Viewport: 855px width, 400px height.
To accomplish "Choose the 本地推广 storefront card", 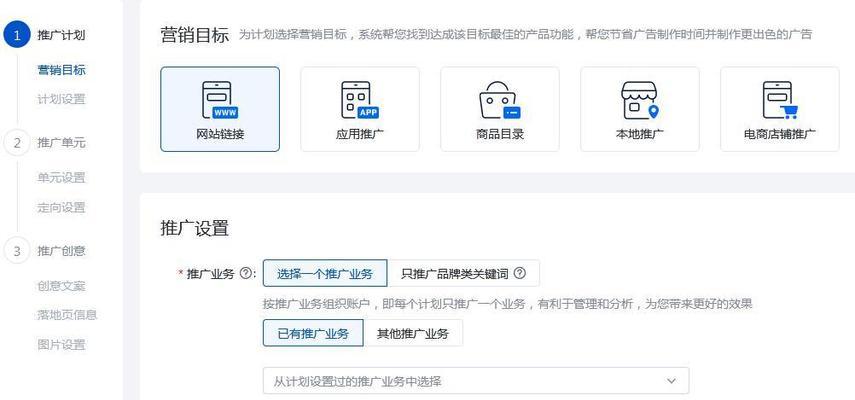I will pos(640,109).
